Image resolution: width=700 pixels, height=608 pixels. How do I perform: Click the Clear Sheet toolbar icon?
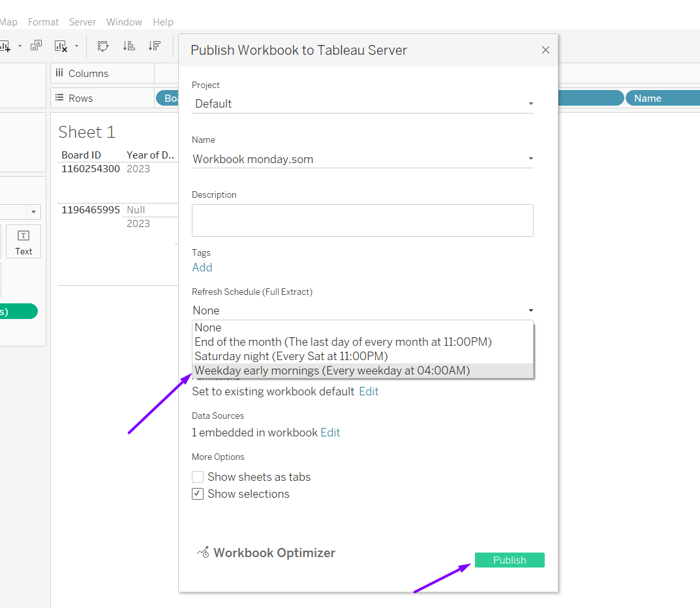[x=61, y=46]
